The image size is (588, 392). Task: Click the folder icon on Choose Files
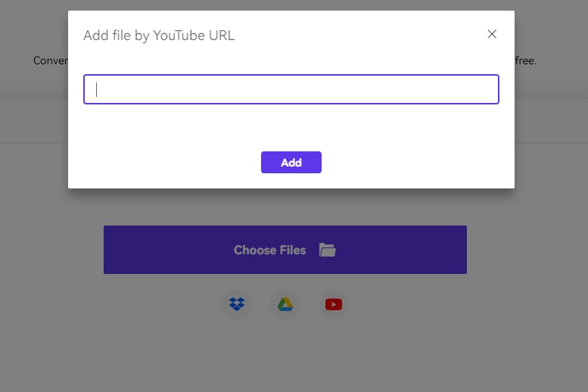pyautogui.click(x=327, y=250)
